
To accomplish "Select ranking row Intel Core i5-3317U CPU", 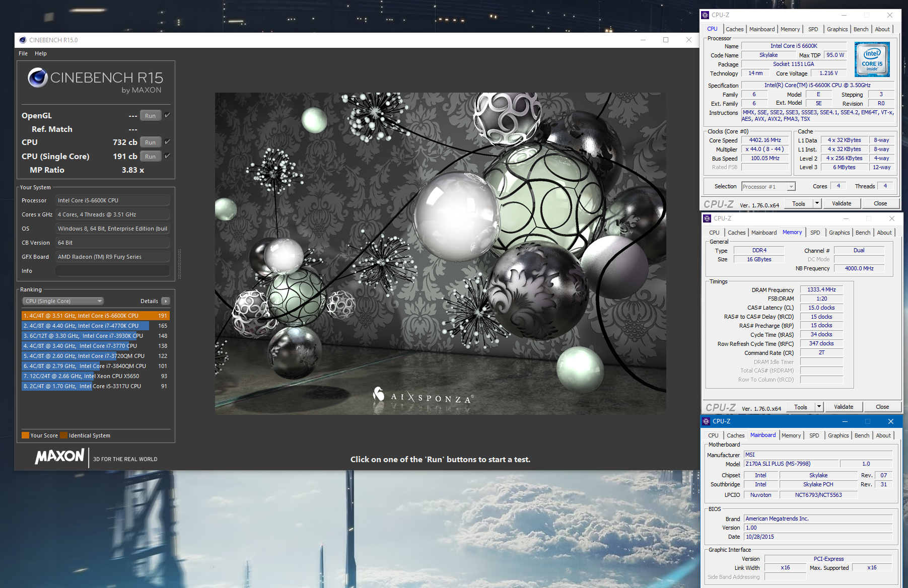I will 96,386.
